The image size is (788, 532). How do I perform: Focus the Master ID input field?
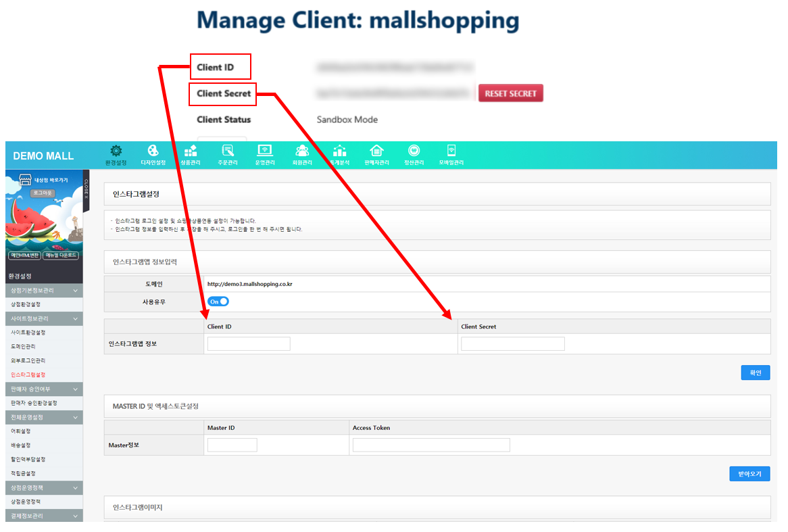pos(232,445)
